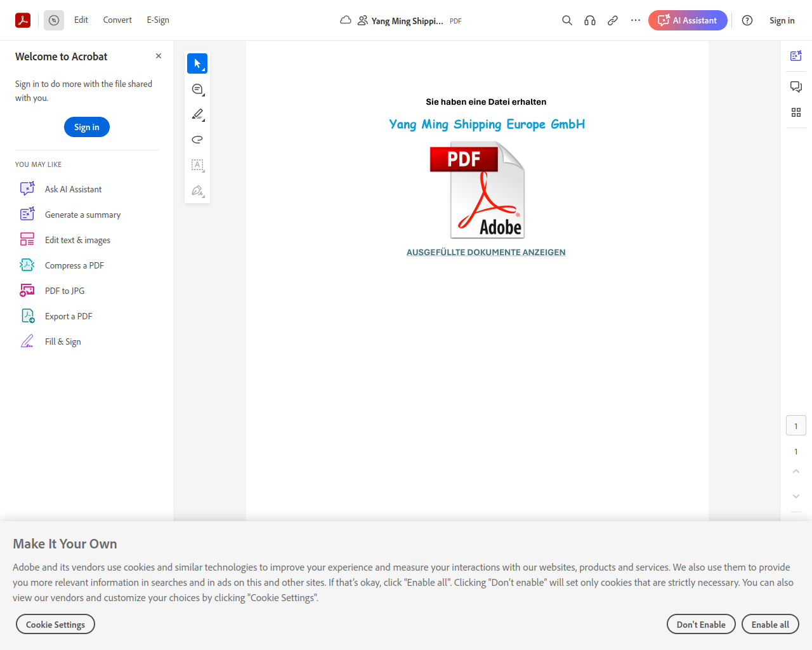The height and width of the screenshot is (650, 812).
Task: Click the Yang Ming Shipping Europe GmbH heading
Action: 487,124
